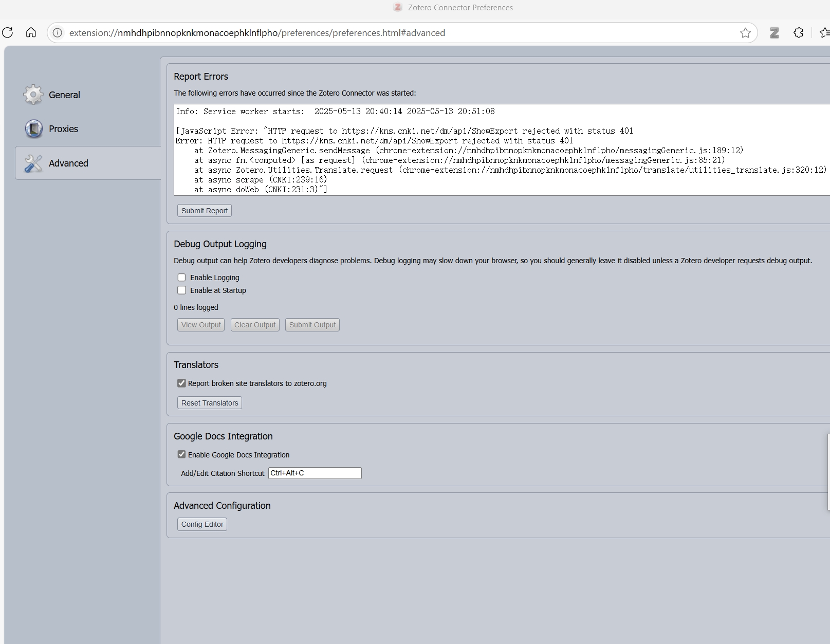Click the Proxies icon in sidebar

click(34, 128)
